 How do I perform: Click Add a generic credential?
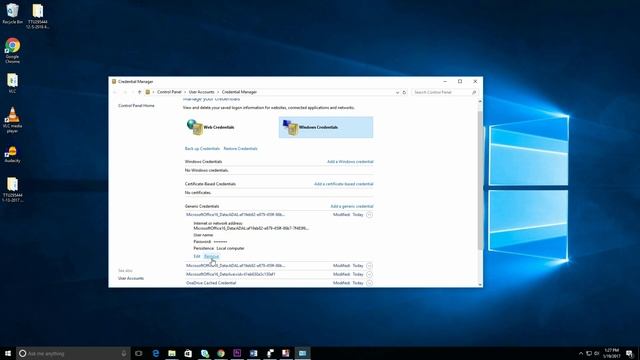pyautogui.click(x=352, y=207)
